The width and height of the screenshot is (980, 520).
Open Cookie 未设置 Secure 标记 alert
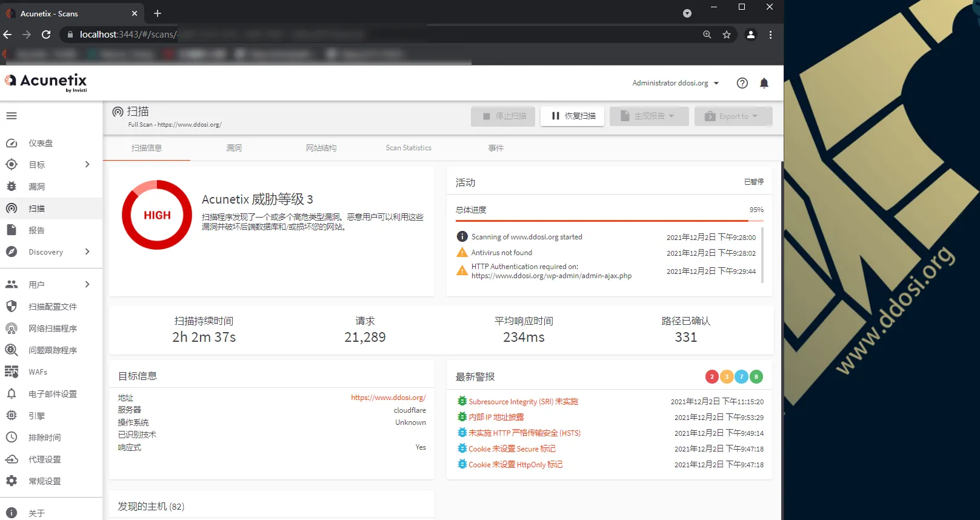512,448
